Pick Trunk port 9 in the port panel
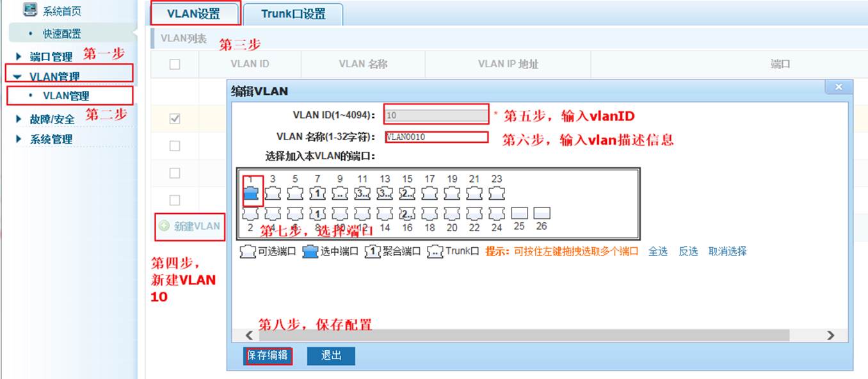This screenshot has width=868, height=379. coord(340,193)
